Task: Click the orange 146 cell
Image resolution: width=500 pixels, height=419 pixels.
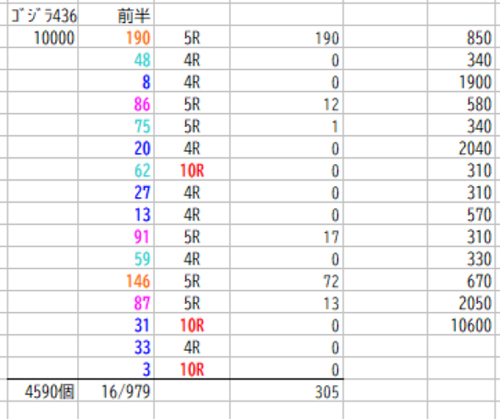Action: (116, 280)
